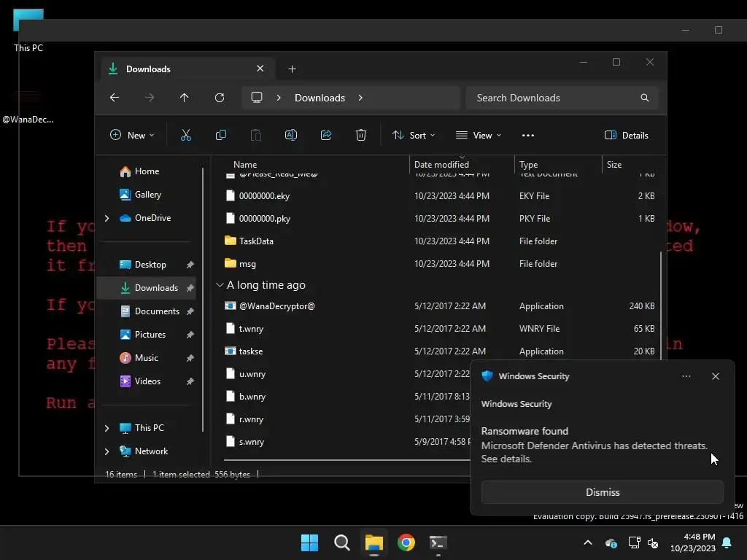Close the Downloads tab
The image size is (747, 560).
260,69
